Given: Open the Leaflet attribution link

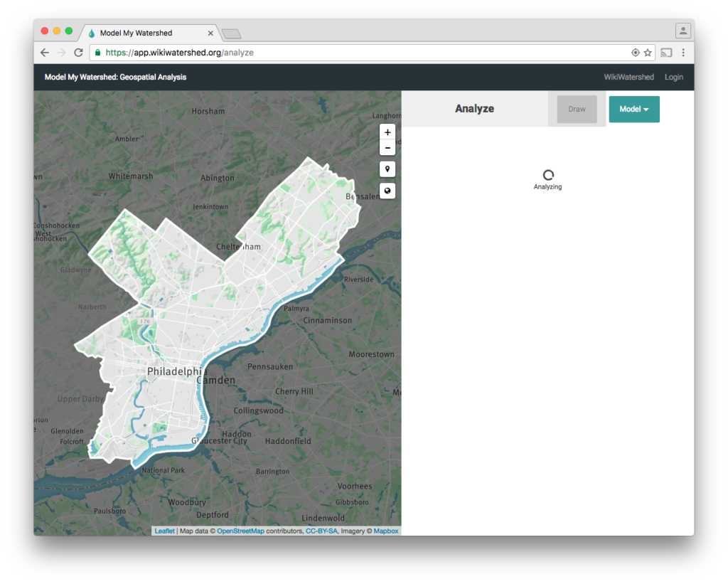Looking at the screenshot, I should pyautogui.click(x=164, y=531).
